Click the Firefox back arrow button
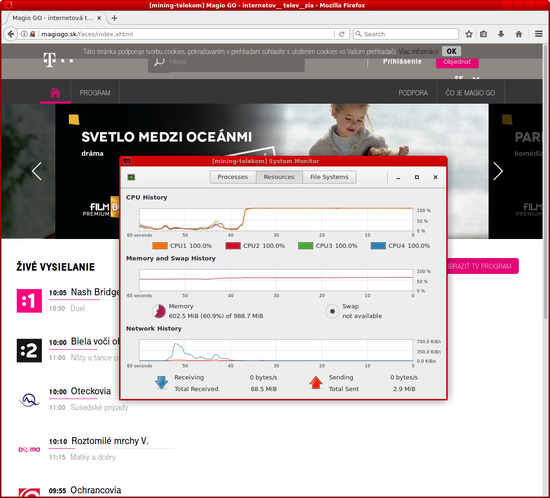550x498 pixels. (x=11, y=34)
